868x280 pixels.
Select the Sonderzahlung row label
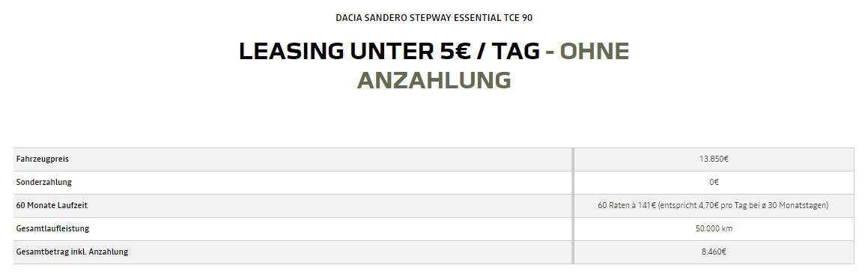[x=43, y=182]
